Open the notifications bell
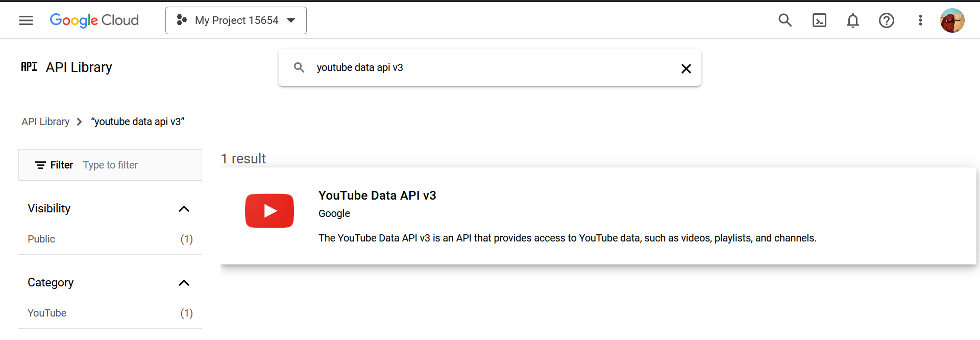 tap(852, 20)
